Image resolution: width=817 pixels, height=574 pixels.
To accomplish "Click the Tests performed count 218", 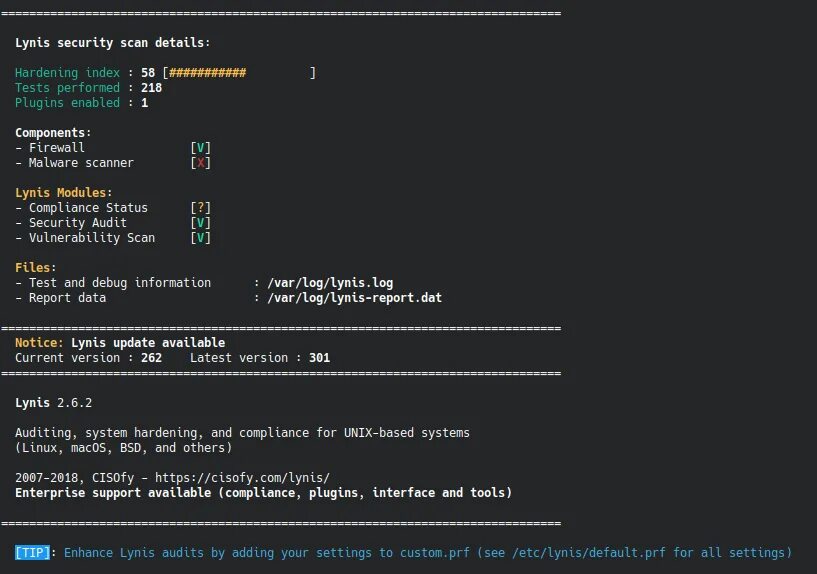I will coord(151,88).
